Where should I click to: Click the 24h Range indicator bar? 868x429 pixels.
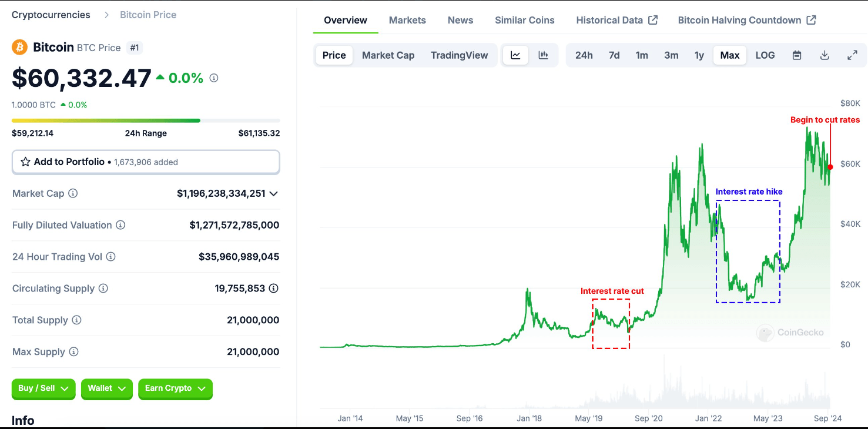[146, 120]
